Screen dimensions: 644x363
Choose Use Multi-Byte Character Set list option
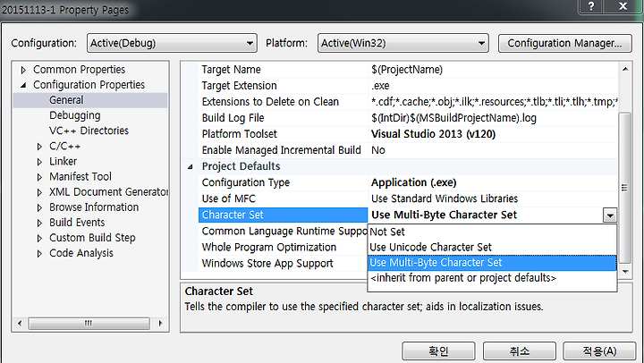pos(492,263)
